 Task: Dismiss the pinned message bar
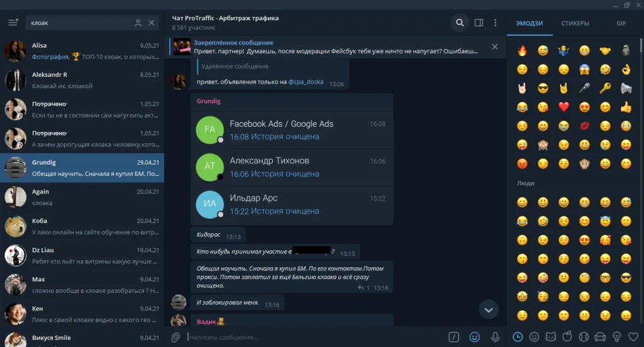point(495,47)
